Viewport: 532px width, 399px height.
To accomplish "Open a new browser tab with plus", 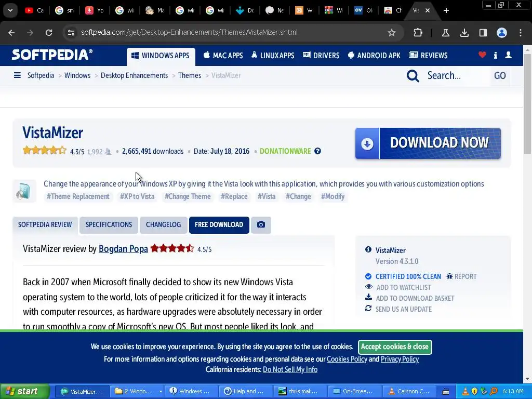I will click(x=446, y=10).
